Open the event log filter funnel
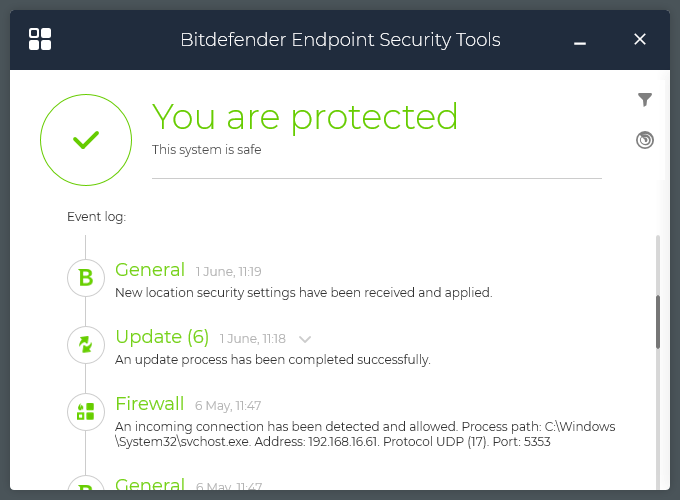 (x=645, y=99)
